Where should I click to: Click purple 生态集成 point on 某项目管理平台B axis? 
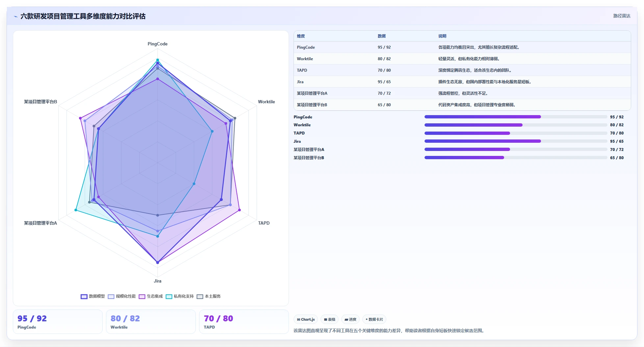click(x=80, y=118)
